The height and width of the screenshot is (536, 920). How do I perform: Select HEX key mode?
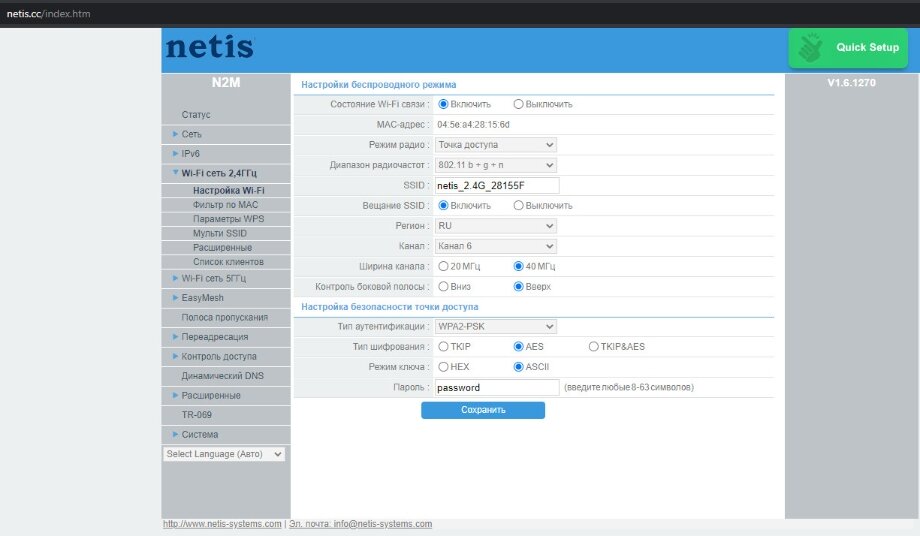(444, 367)
